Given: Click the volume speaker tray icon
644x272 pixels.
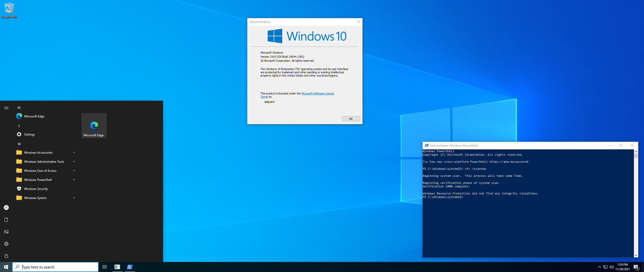Looking at the screenshot, I should [612, 267].
